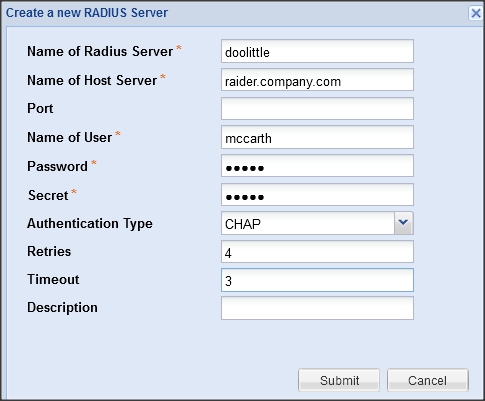Click the Secret input field

317,194
